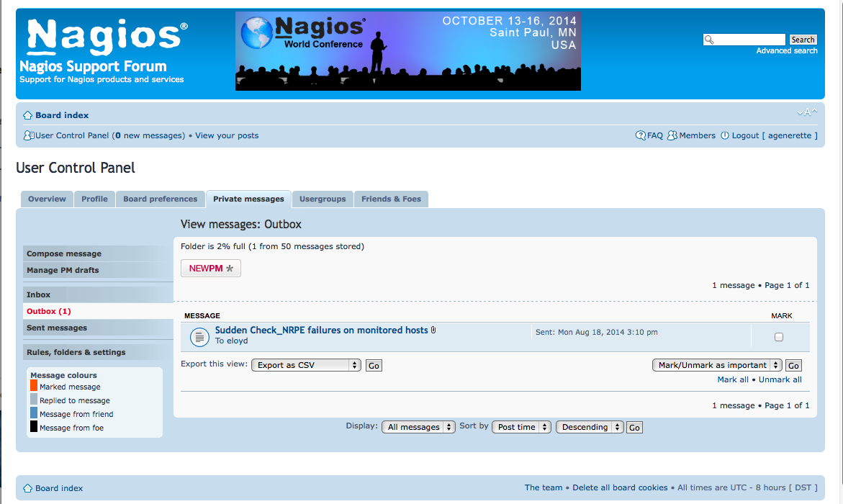Viewport: 843px width, 504px height.
Task: Open the Usergroups tab
Action: click(x=323, y=199)
